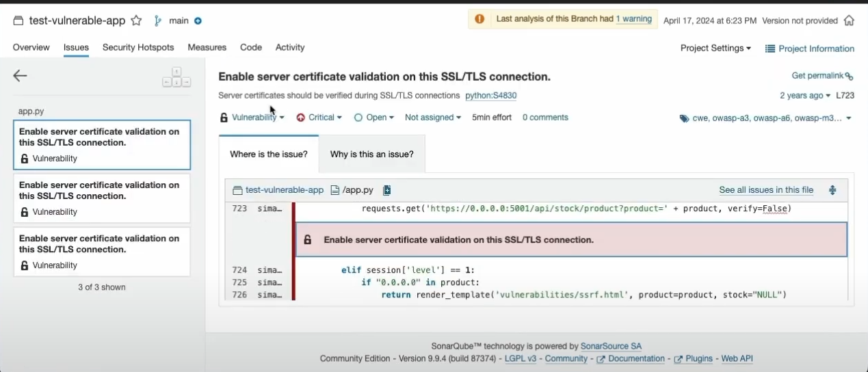Open the Project Settings dropdown
Viewport: 868px width, 372px height.
715,48
